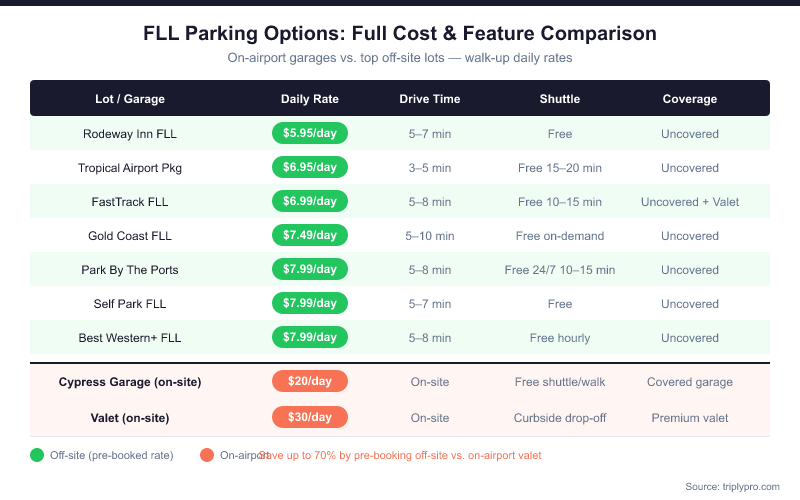Select the Drive Time column header
The height and width of the screenshot is (500, 800).
click(x=430, y=99)
